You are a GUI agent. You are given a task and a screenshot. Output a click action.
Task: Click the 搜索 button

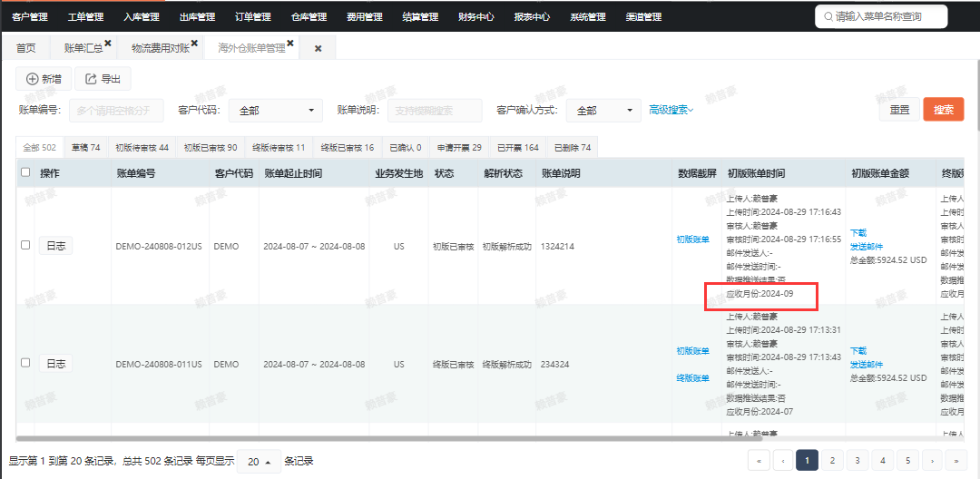click(944, 109)
